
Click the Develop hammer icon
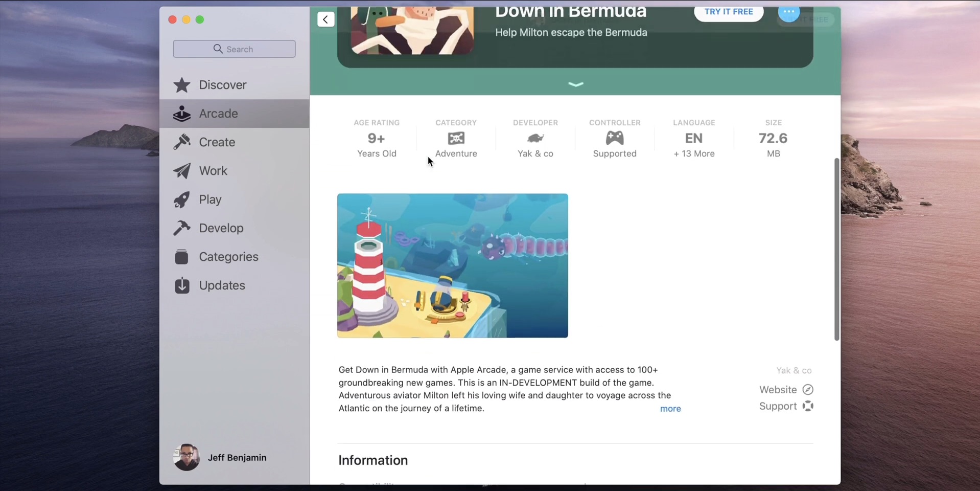[182, 228]
